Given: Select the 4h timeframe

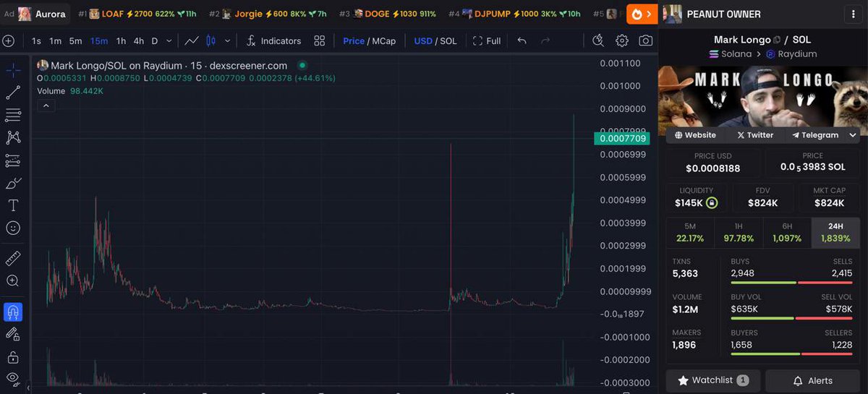Looking at the screenshot, I should coord(139,41).
